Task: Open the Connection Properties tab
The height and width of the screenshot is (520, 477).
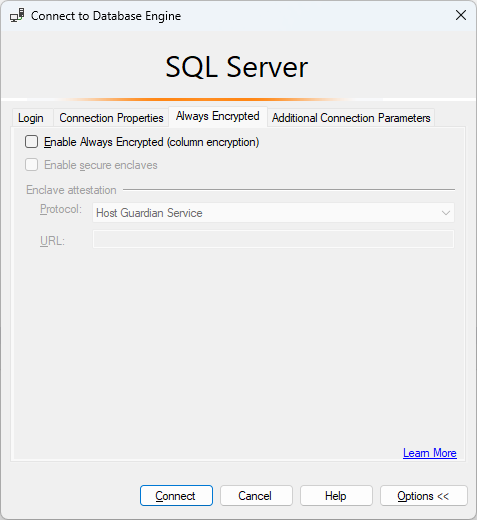Action: [111, 118]
